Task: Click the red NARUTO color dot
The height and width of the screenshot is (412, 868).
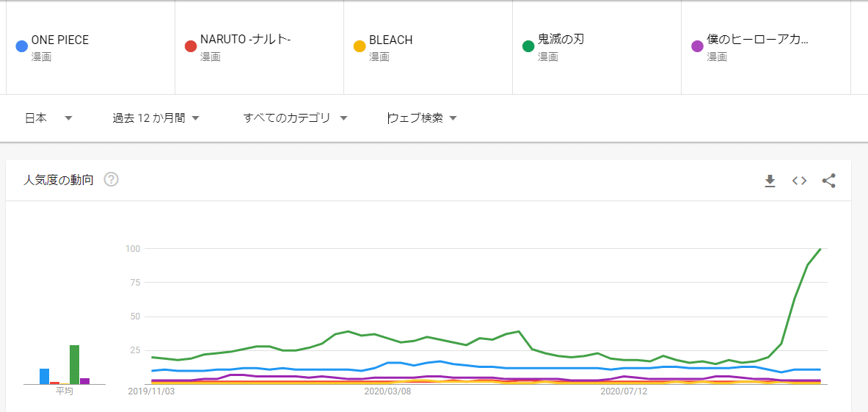Action: click(x=191, y=47)
